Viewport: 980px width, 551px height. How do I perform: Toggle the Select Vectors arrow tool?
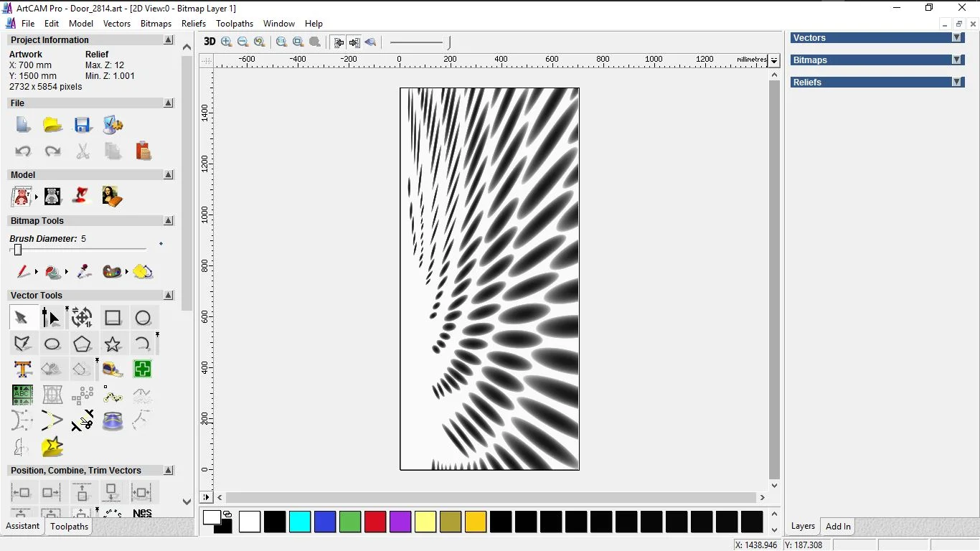click(21, 318)
